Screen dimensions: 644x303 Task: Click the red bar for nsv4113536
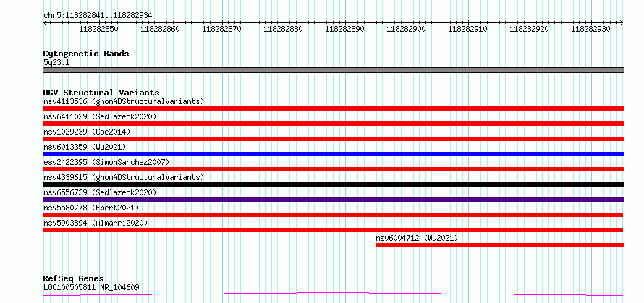tap(333, 108)
